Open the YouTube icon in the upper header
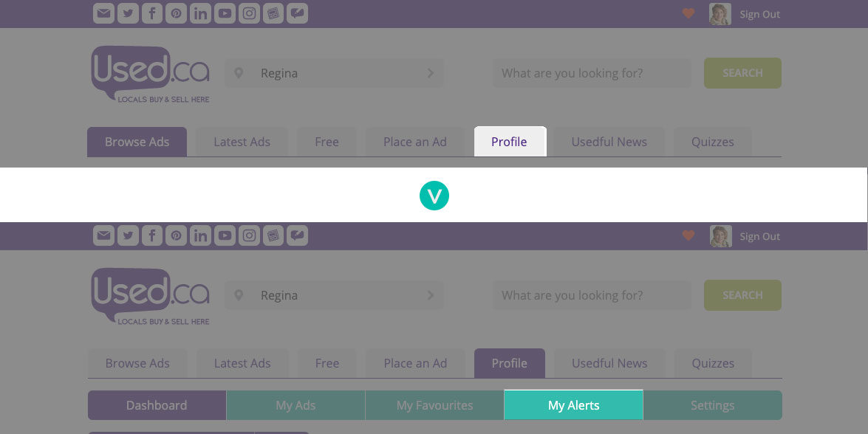Viewport: 868px width, 434px height. tap(225, 13)
